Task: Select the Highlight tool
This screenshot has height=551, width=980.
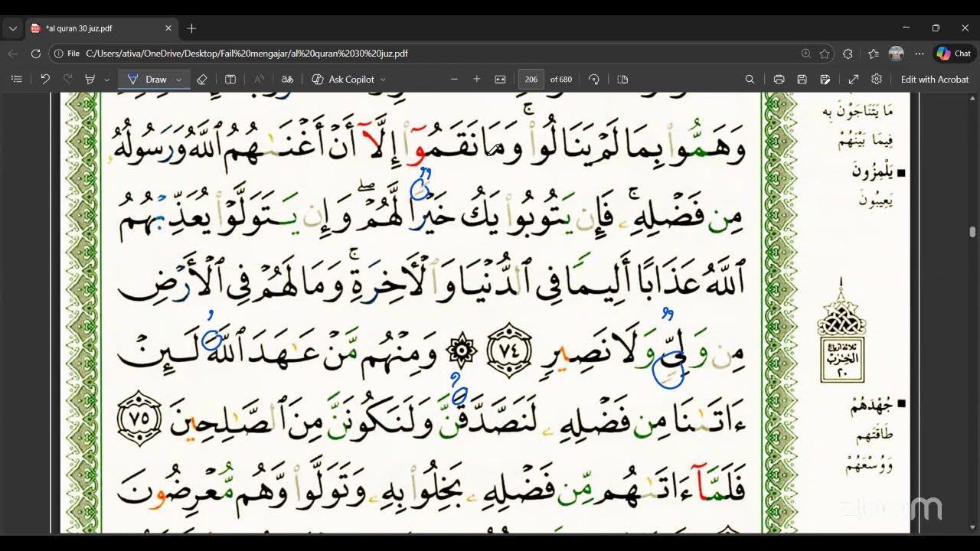Action: (90, 79)
